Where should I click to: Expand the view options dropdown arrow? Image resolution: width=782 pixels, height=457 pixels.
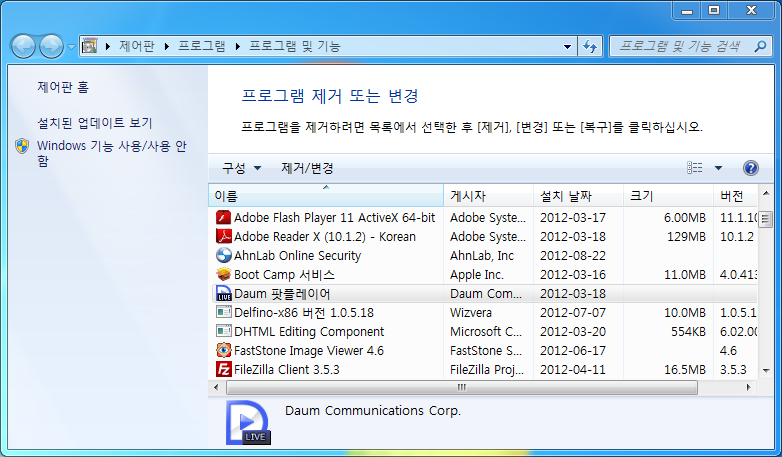coord(718,168)
